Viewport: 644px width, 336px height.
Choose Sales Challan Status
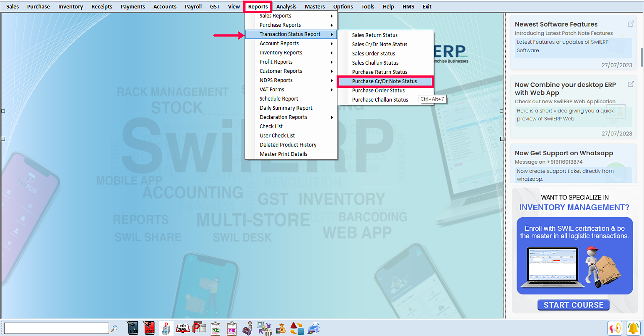(x=385, y=63)
